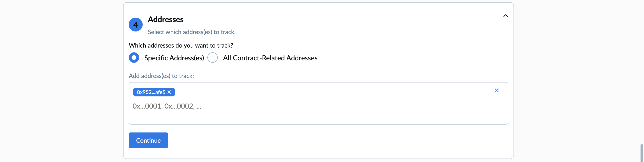Click the Specific Address(es) label text
This screenshot has height=162, width=644.
coord(174,58)
